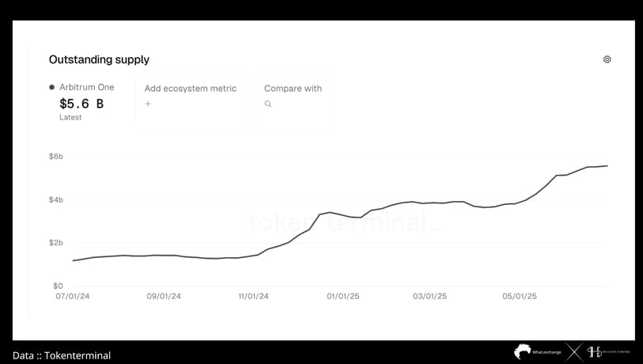Click the Data :: Tokenterminal caption
Image resolution: width=643 pixels, height=364 pixels.
click(x=62, y=355)
